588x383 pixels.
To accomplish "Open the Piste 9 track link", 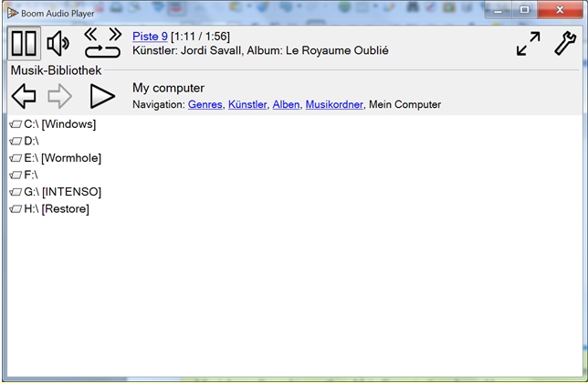I will [x=150, y=36].
